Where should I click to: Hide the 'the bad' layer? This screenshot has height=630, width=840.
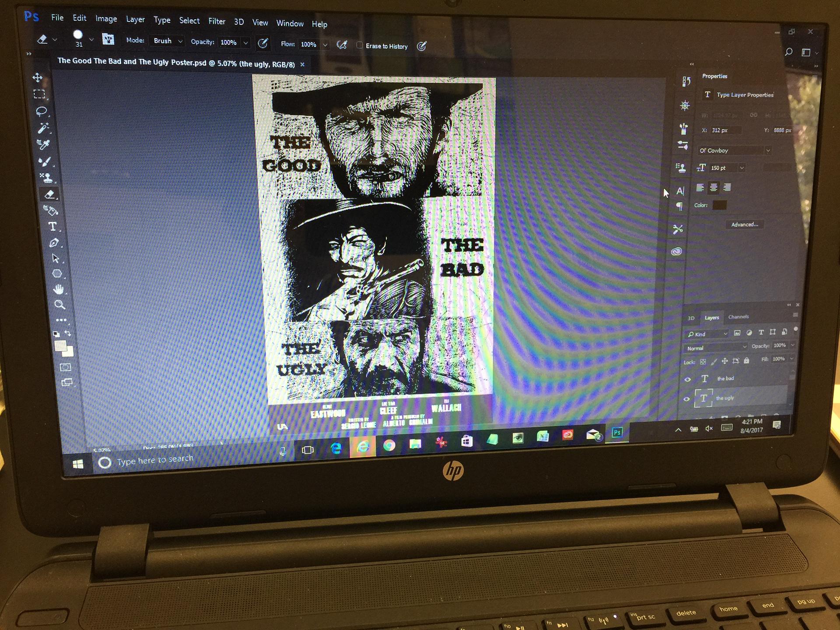tap(687, 379)
